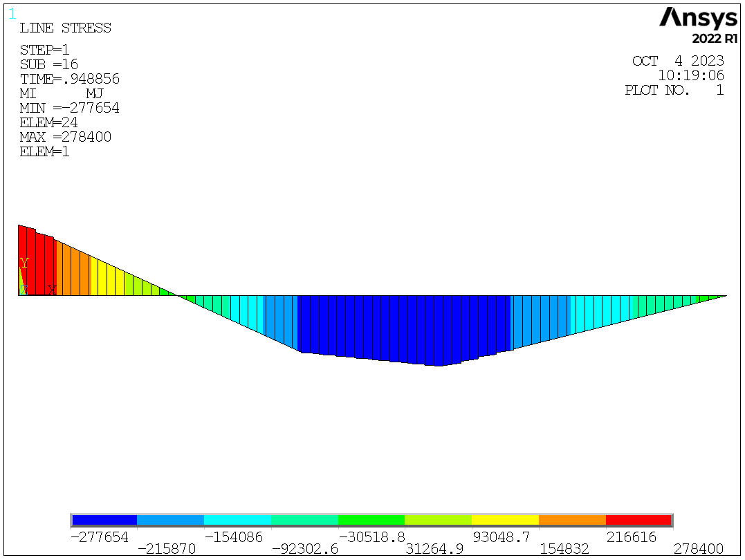
Task: Pick the orange legend color band
Action: click(x=572, y=520)
